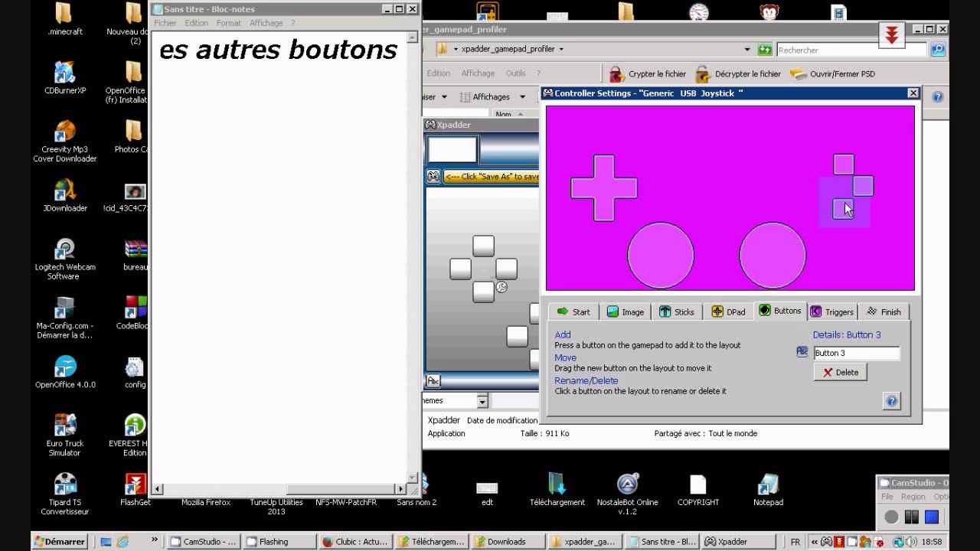Click the Bloc-notes text area

[279, 257]
